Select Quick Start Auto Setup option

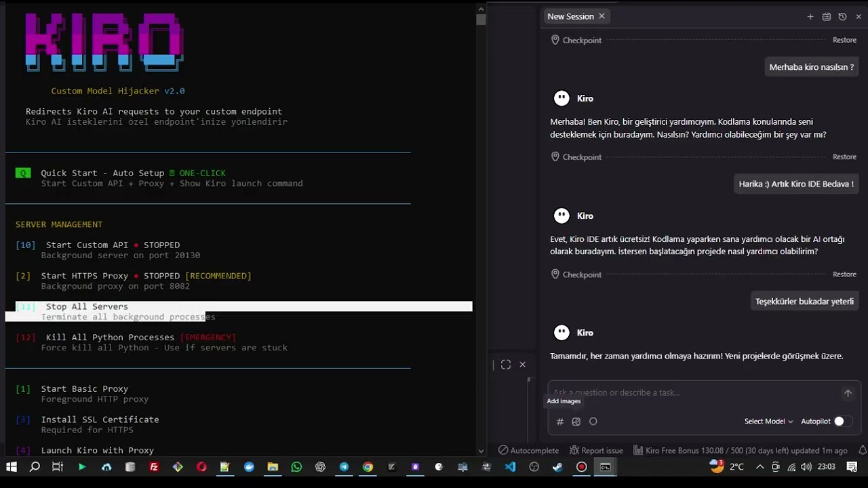coord(159,178)
